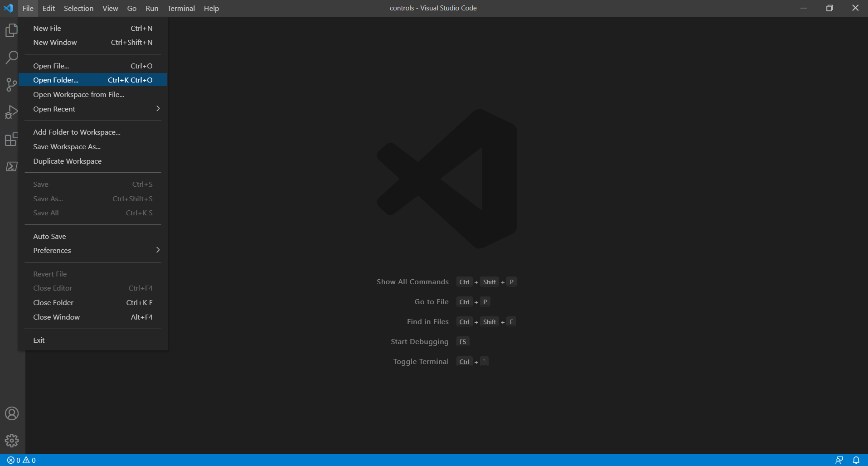
Task: Open Run and Debug view icon
Action: click(11, 112)
